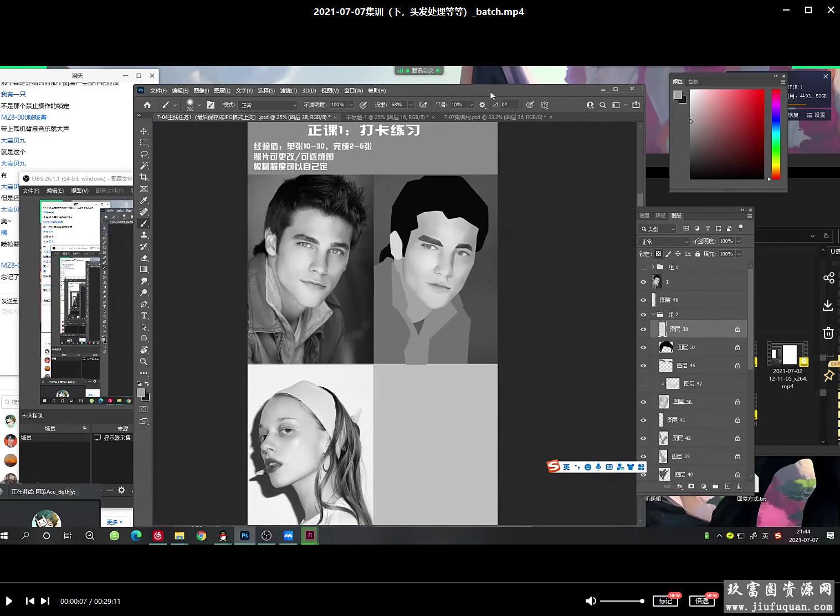Select the Lasso tool
The width and height of the screenshot is (840, 616).
(144, 154)
